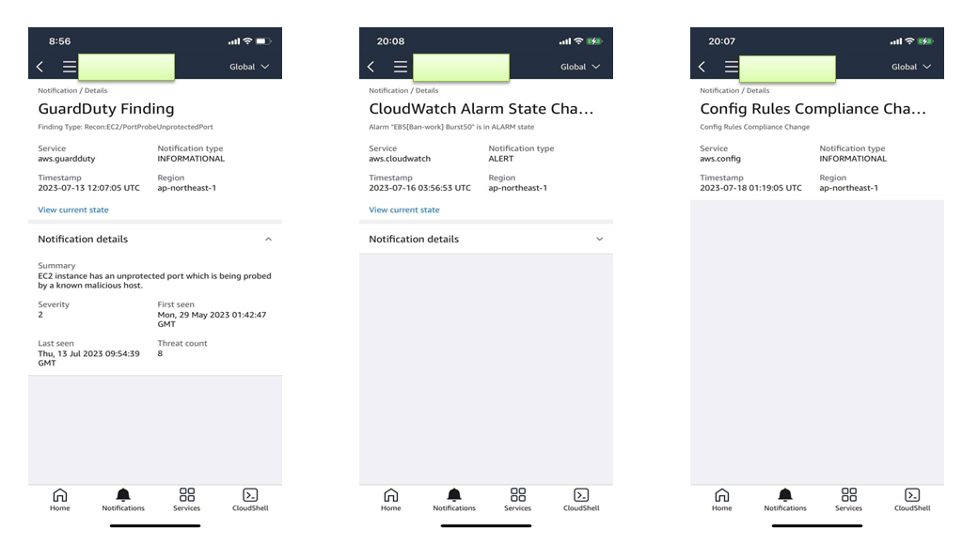978x560 pixels.
Task: Go to Home tab on CloudWatch screen
Action: (391, 500)
